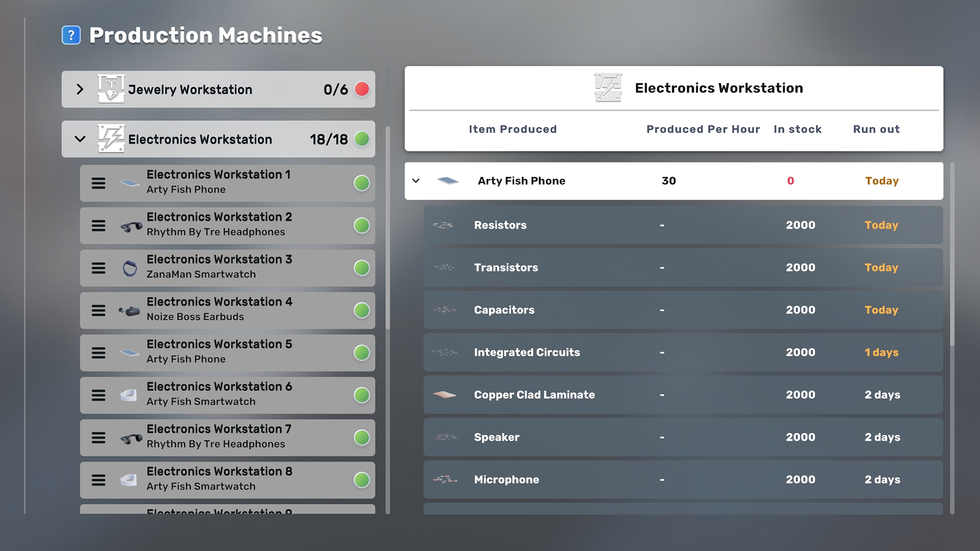Click the Electronics Workstation lightning icon in list
The height and width of the screenshot is (551, 980).
click(x=111, y=139)
